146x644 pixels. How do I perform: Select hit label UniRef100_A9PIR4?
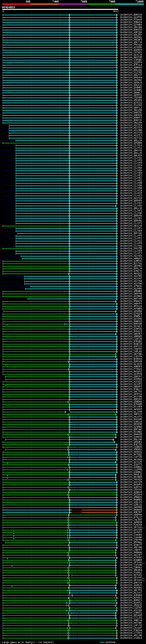tap(131, 32)
